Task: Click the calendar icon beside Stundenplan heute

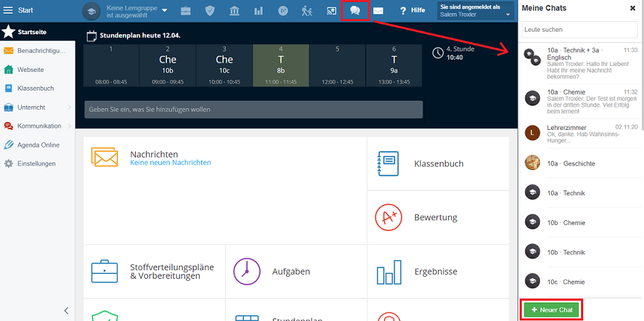Action: tap(92, 36)
